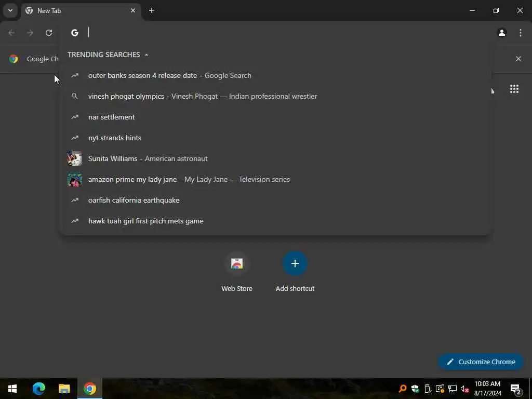
Task: Open the Google apps grid
Action: click(x=514, y=89)
